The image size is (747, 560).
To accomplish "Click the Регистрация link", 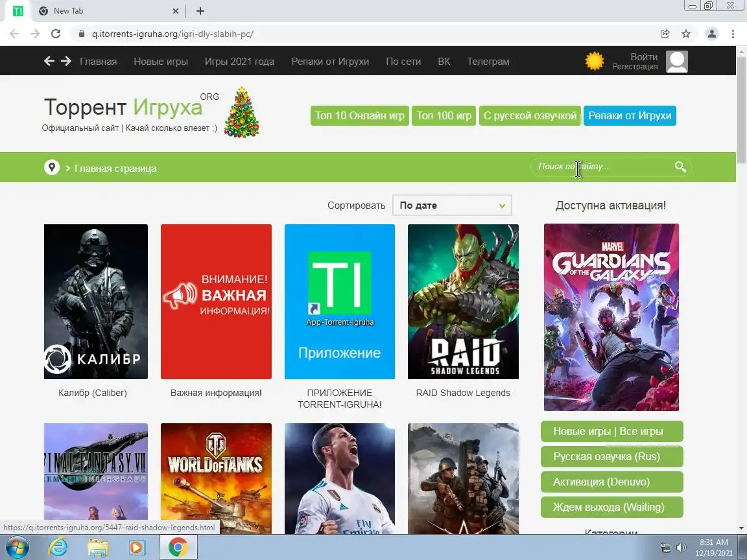I will coord(635,67).
